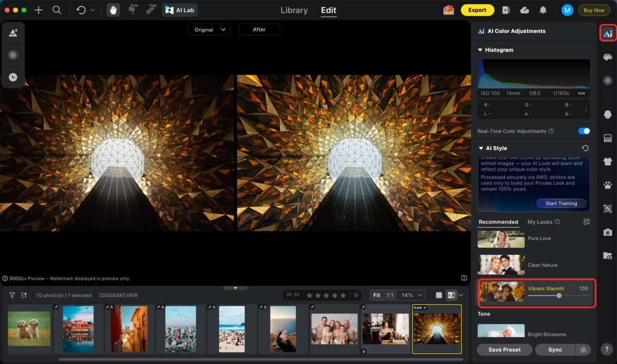Open the filter funnel in filmstrip bar
Image resolution: width=617 pixels, height=364 pixels.
pos(12,295)
